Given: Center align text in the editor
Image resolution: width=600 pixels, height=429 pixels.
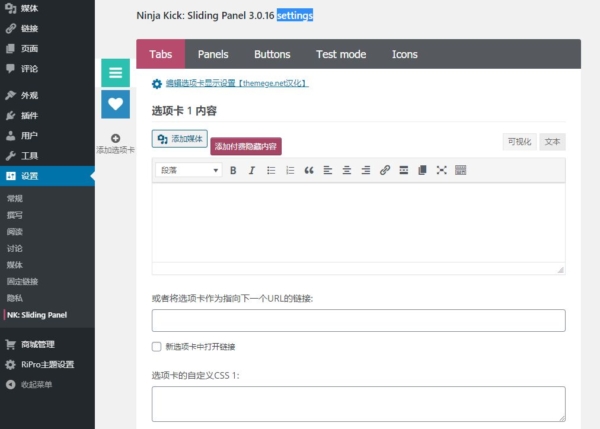Looking at the screenshot, I should (x=347, y=170).
